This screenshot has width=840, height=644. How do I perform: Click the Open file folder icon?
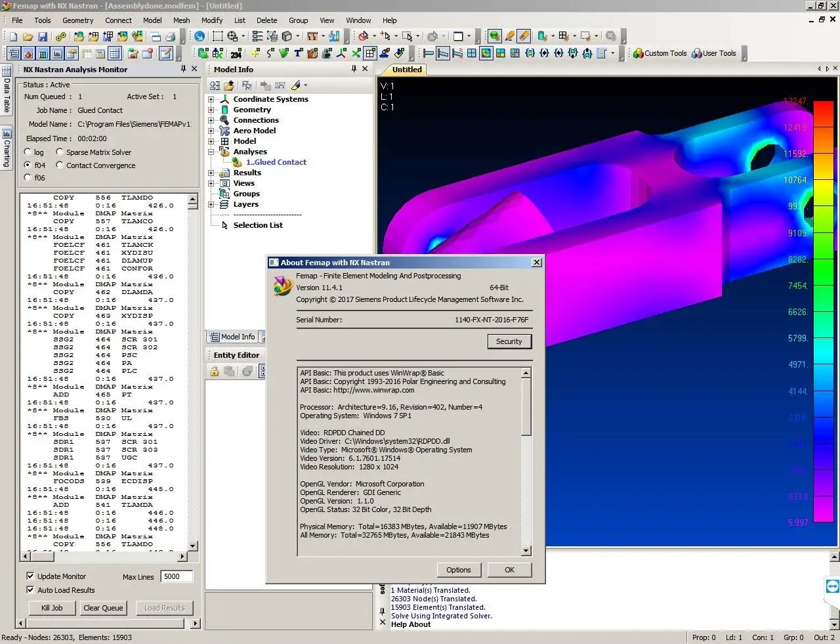coord(28,37)
